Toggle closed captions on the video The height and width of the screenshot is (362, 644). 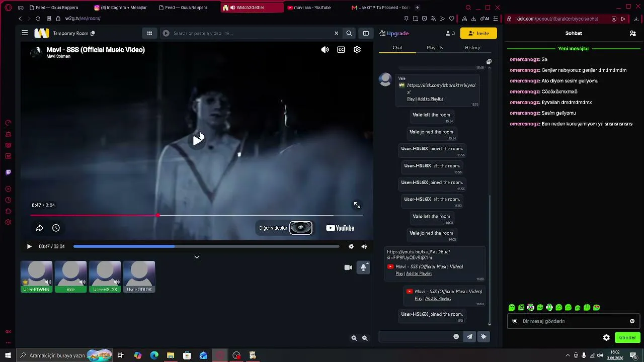[341, 50]
